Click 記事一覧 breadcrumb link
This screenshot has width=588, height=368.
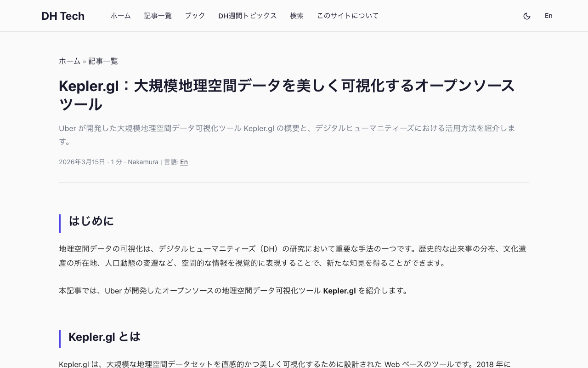tap(103, 61)
